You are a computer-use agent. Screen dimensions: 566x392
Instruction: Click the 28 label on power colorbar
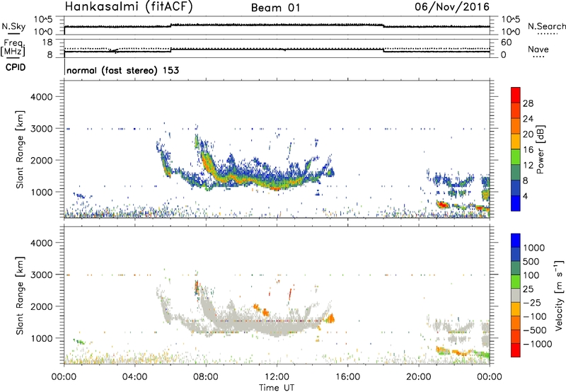tap(528, 103)
